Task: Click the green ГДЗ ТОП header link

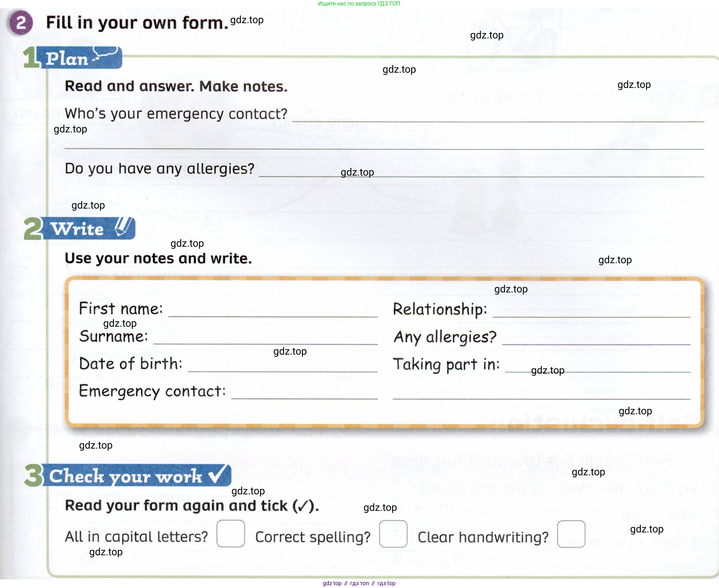Action: tap(359, 3)
